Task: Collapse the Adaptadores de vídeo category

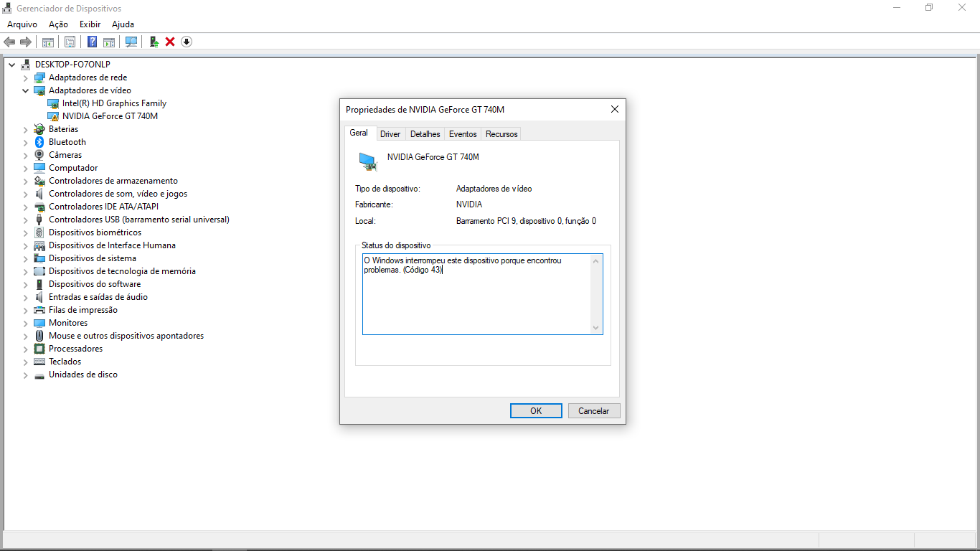Action: pos(25,90)
